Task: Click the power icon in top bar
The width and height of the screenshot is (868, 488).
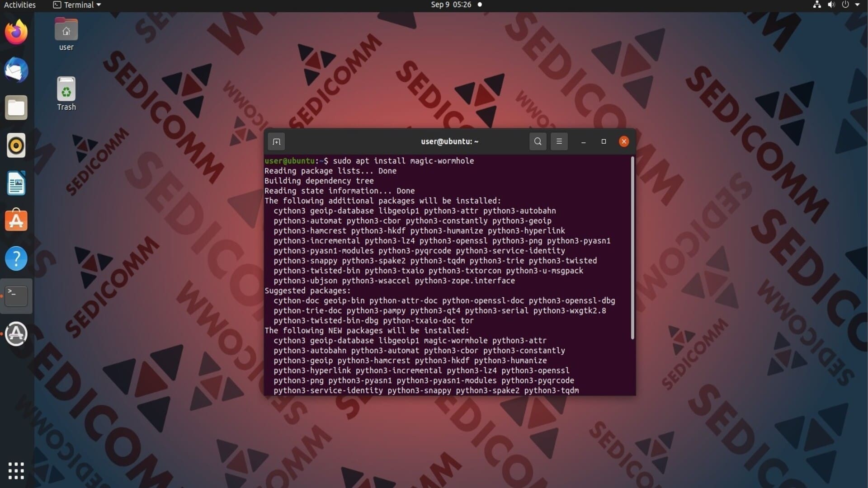Action: click(x=845, y=5)
